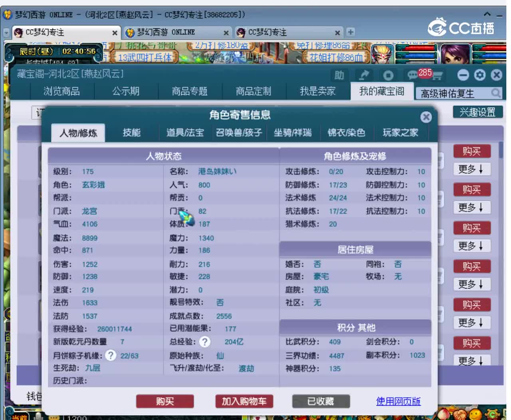Open the 召唤兽/孩子 tab
The image size is (511, 420).
click(x=239, y=133)
